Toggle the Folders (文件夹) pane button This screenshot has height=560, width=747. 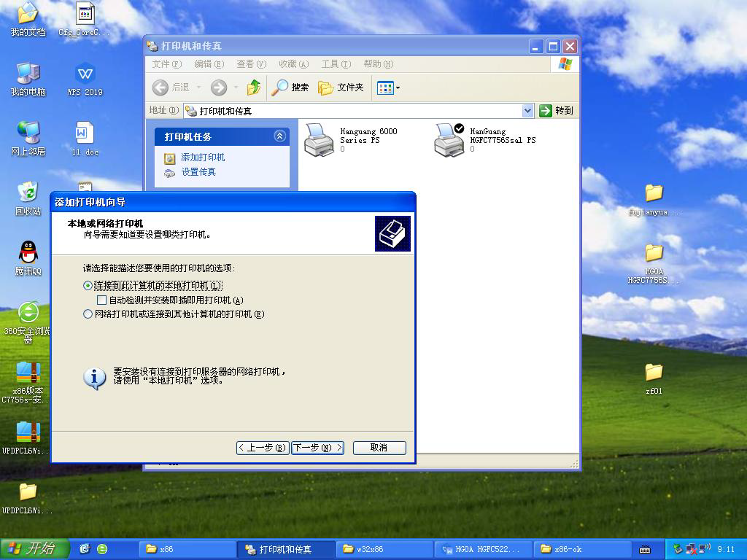(x=341, y=87)
